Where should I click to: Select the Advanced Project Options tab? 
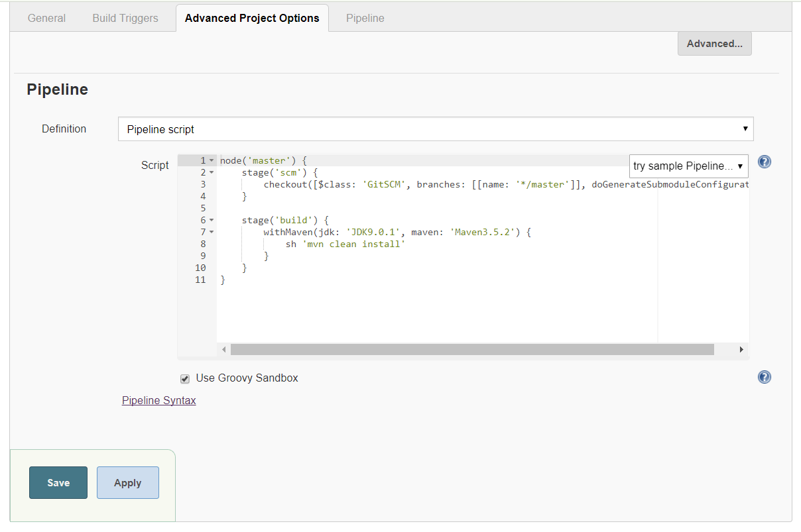tap(252, 18)
